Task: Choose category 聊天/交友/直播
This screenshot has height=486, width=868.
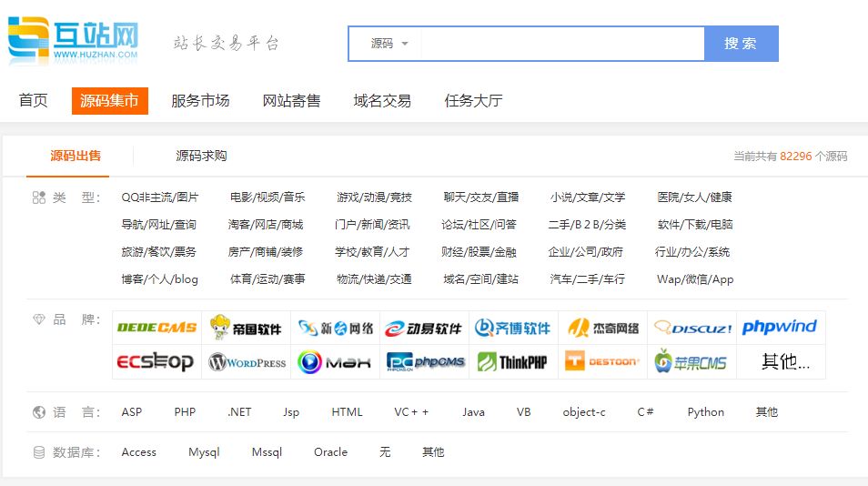Action: pos(481,197)
